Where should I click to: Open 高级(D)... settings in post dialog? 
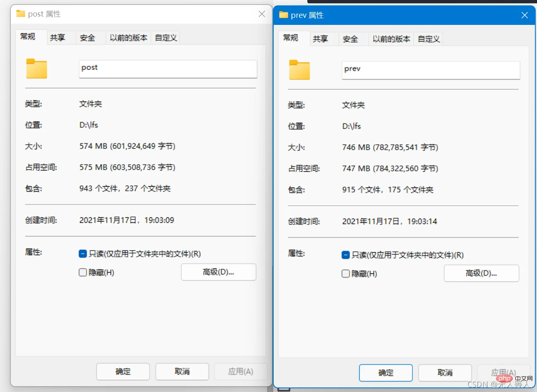218,272
